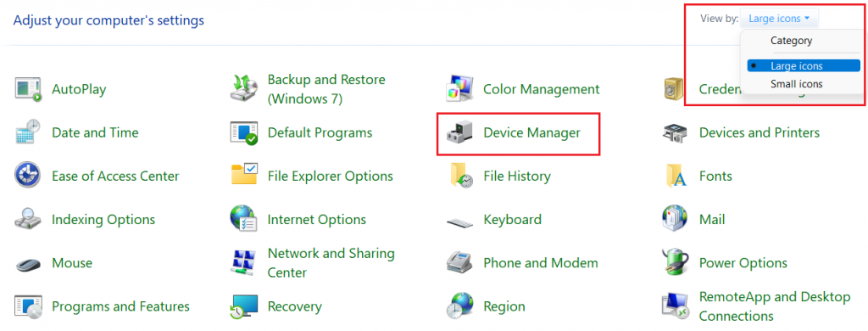Click the Phone and Modem link

[540, 262]
